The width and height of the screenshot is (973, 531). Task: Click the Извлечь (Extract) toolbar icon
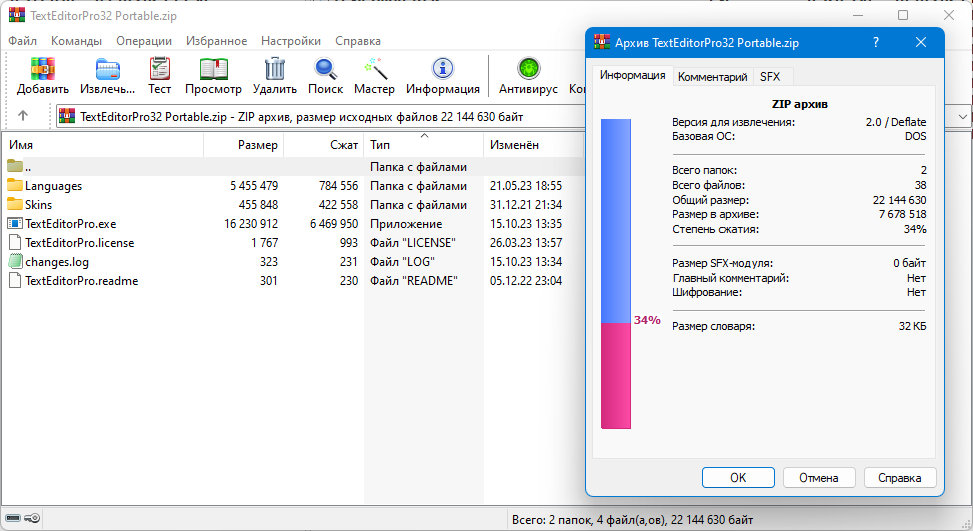pyautogui.click(x=107, y=69)
